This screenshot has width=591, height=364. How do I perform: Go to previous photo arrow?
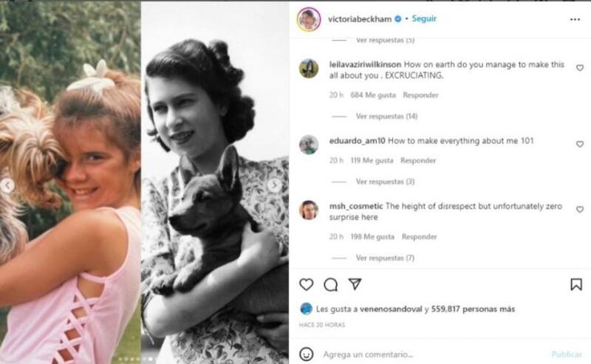(8, 185)
